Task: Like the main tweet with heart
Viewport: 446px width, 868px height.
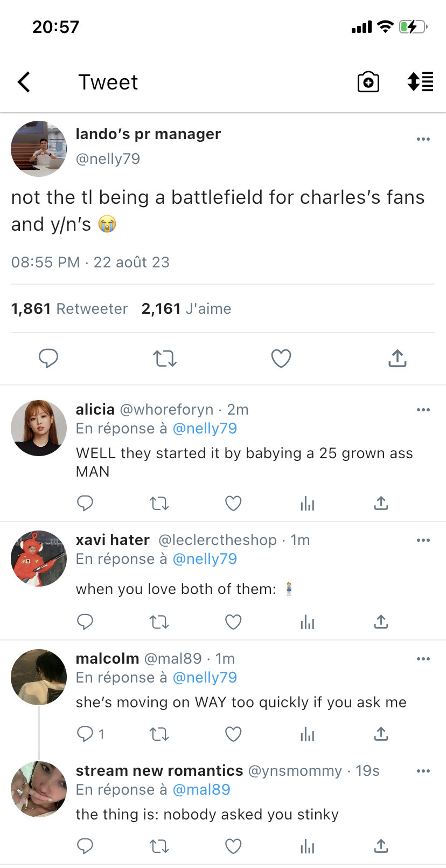Action: (281, 358)
